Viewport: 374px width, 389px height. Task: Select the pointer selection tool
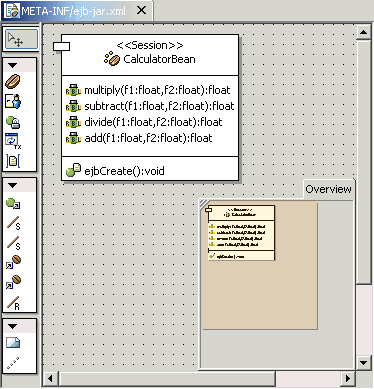21,40
